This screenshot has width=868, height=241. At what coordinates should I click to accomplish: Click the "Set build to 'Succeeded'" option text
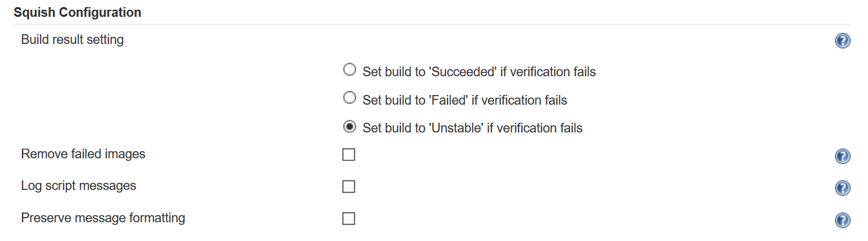click(x=479, y=72)
